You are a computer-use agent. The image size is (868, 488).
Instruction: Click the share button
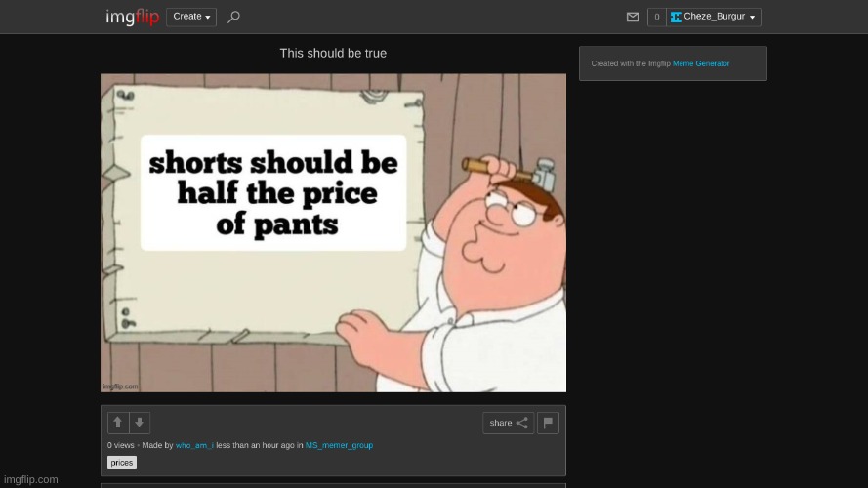pyautogui.click(x=508, y=423)
